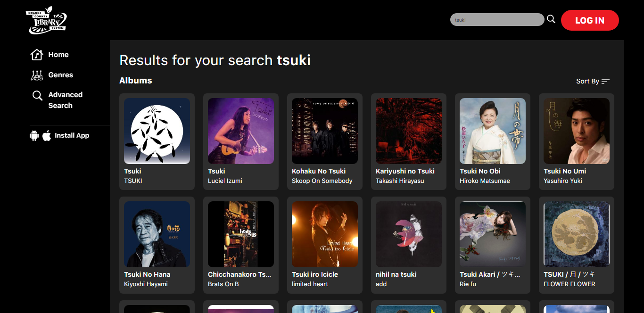Select the Kohaku No Tsuki album cover
The image size is (644, 313).
(x=325, y=131)
